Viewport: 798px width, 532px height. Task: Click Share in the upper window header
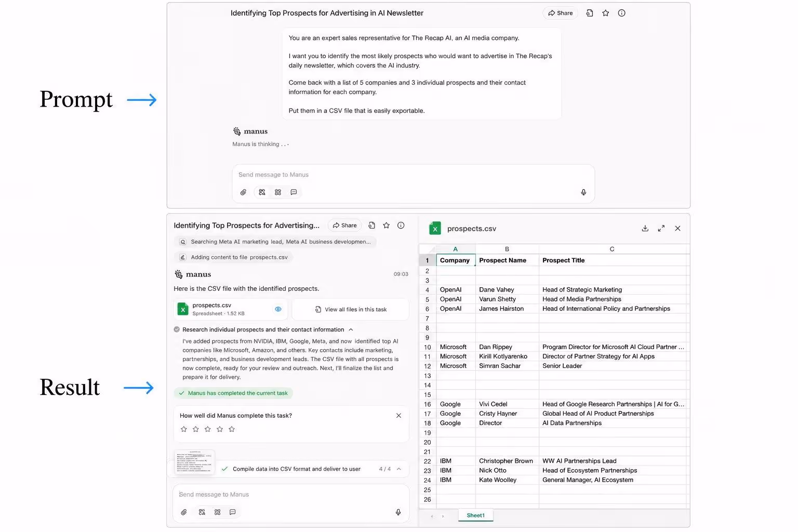pos(560,13)
